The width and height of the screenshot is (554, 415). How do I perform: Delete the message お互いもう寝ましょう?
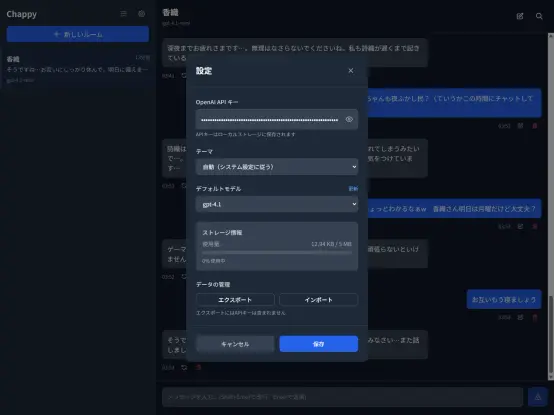[x=535, y=318]
